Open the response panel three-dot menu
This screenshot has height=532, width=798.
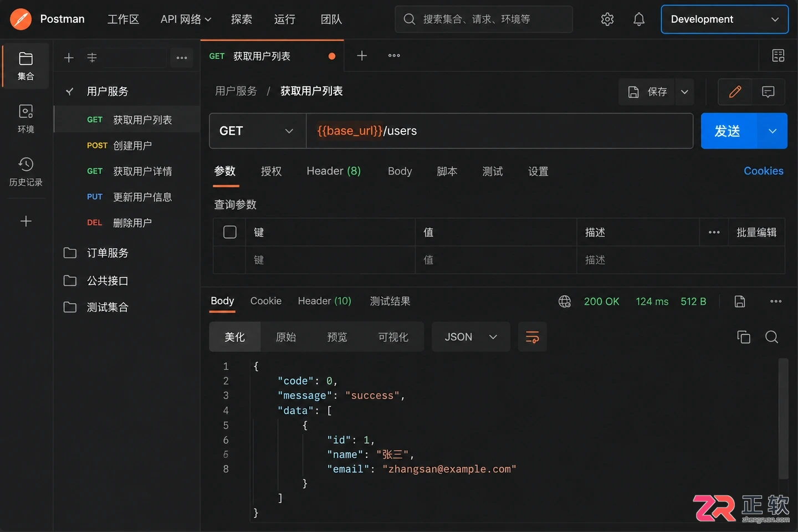776,301
